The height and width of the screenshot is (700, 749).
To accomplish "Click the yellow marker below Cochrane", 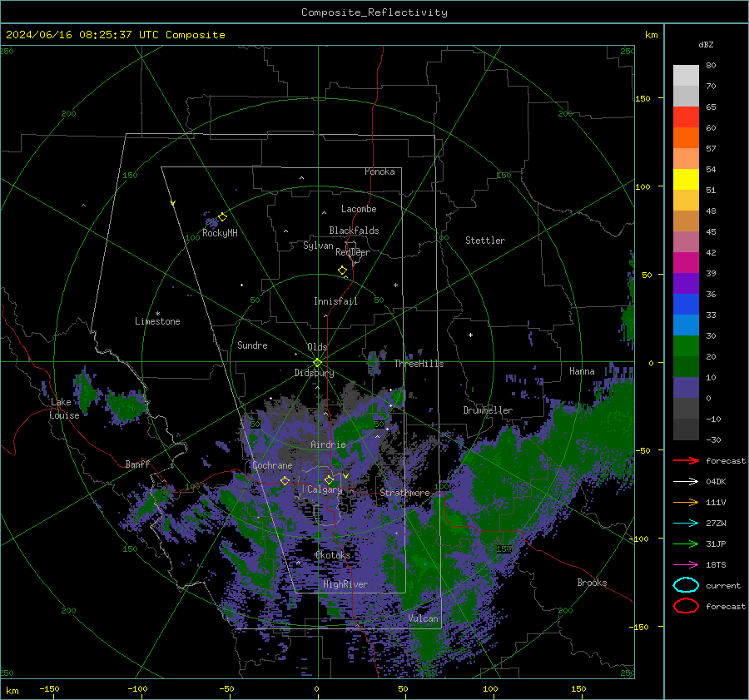I will [x=285, y=481].
